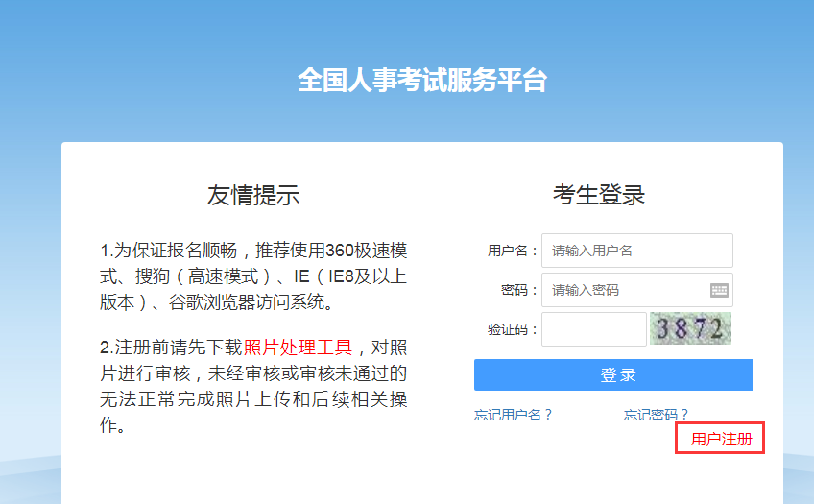Screen dimensions: 814x504
Task: Click the 友情提示 heading
Action: (253, 195)
